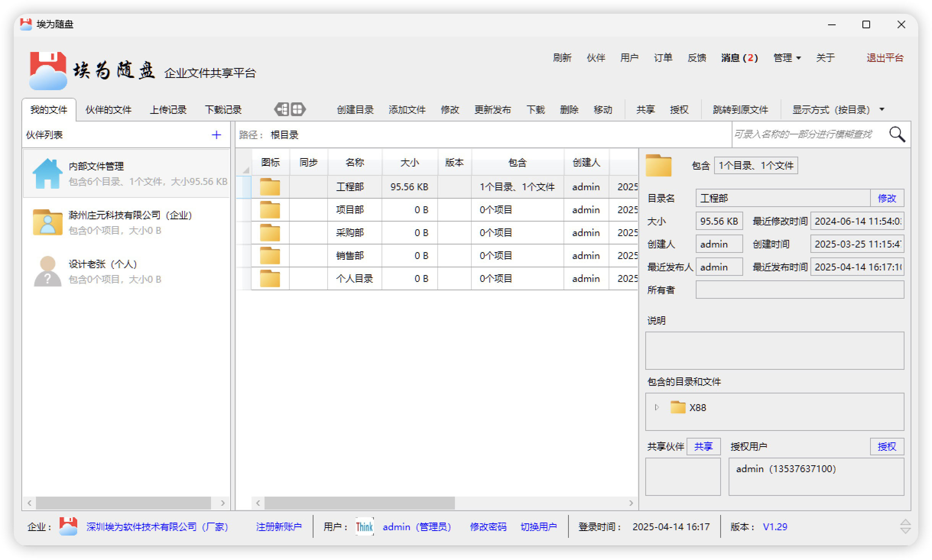Click the 所有者 field
Viewport: 932px width, 560px height.
click(800, 290)
